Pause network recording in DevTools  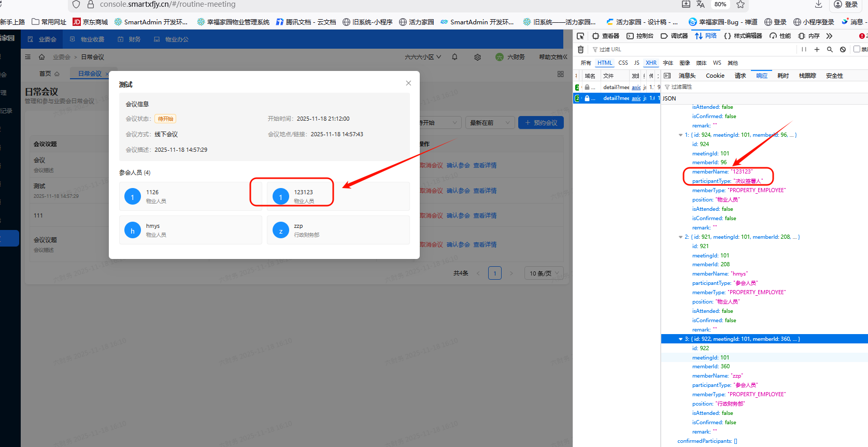click(804, 50)
